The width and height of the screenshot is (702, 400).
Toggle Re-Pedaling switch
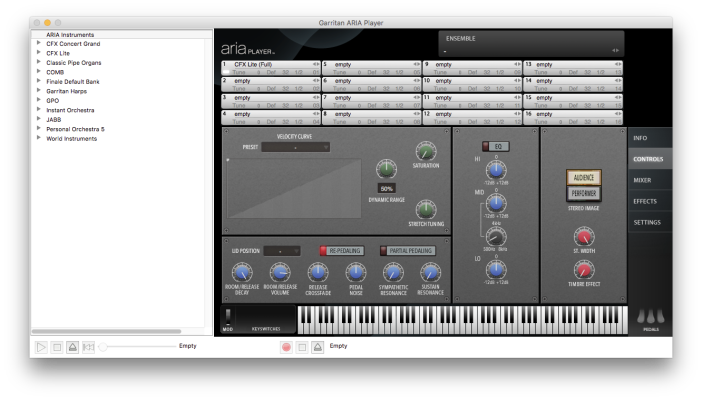point(341,251)
